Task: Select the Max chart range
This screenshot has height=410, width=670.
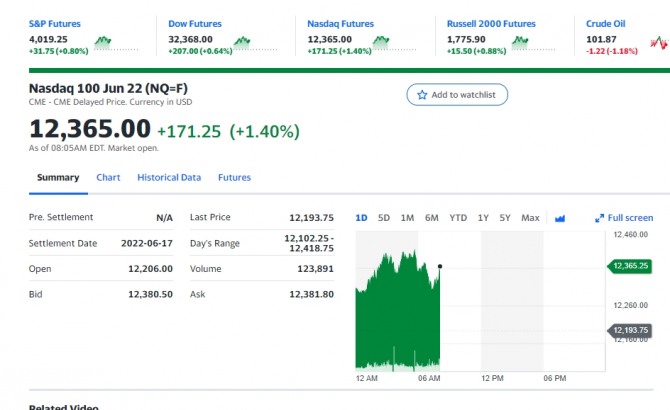Action: pos(530,218)
